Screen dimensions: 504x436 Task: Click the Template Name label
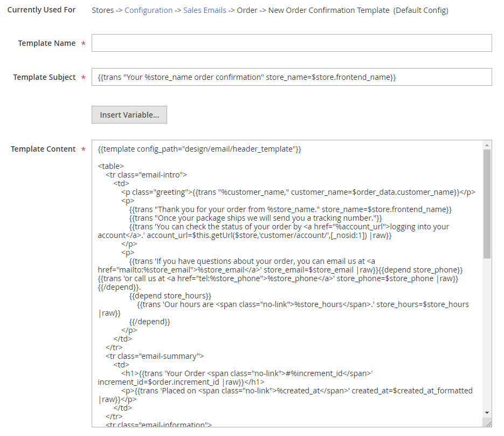46,43
